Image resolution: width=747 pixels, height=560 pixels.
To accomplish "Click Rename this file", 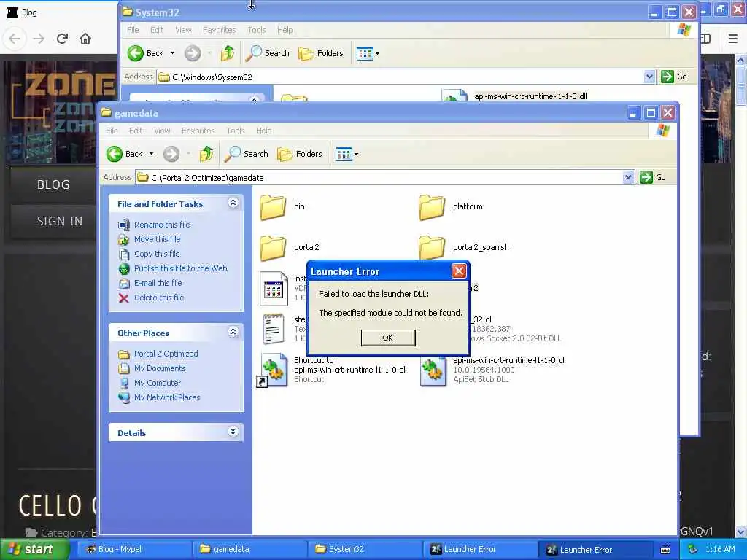I will 162,225.
